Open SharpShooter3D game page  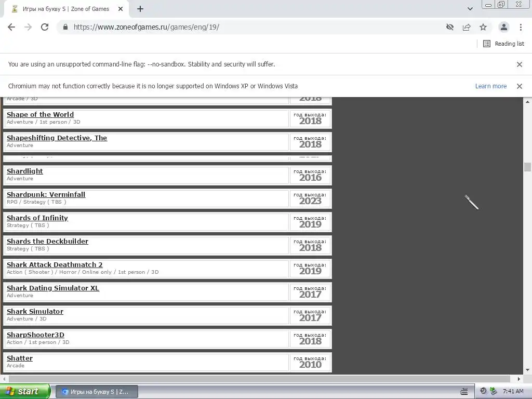pyautogui.click(x=35, y=335)
